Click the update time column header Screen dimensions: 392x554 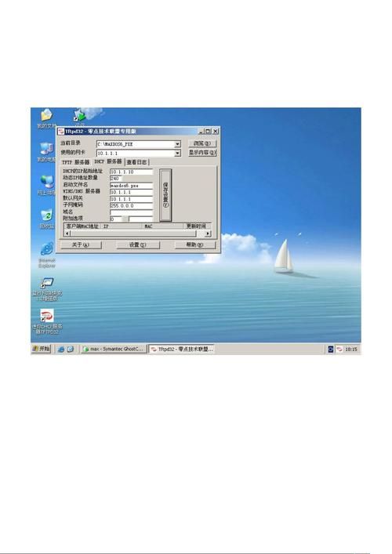coord(198,226)
